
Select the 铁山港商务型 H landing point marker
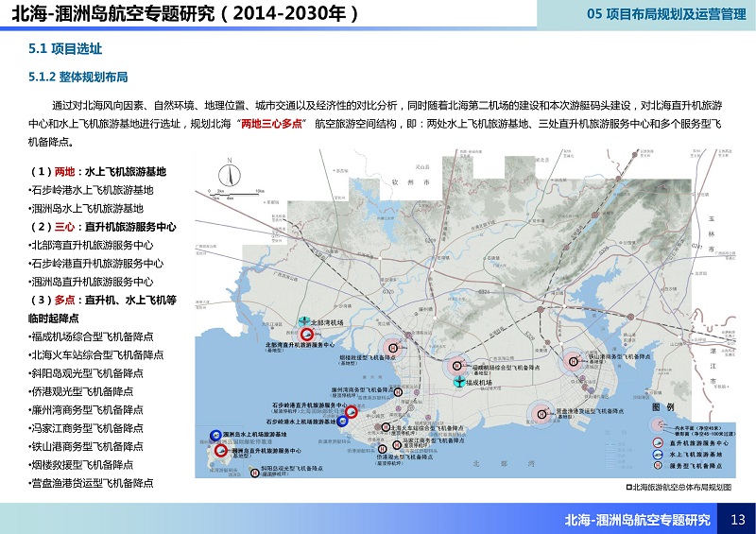tap(573, 360)
